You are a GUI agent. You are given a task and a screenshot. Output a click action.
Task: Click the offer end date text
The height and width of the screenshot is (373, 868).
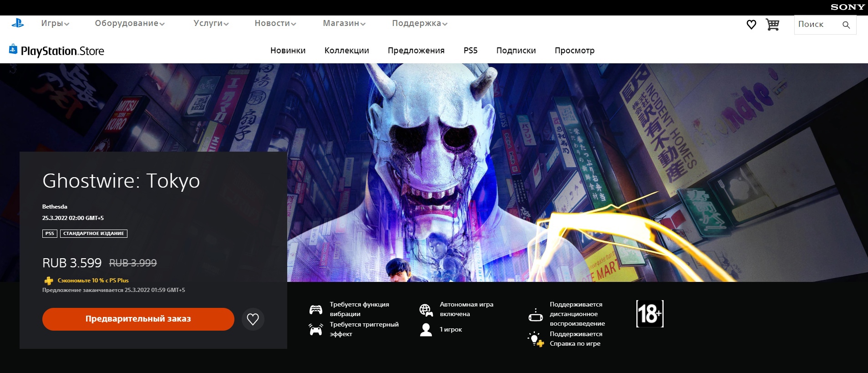(114, 290)
